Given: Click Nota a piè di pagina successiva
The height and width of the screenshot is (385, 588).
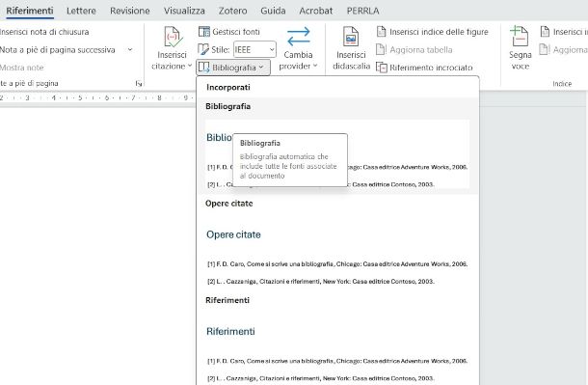Looking at the screenshot, I should [x=58, y=49].
